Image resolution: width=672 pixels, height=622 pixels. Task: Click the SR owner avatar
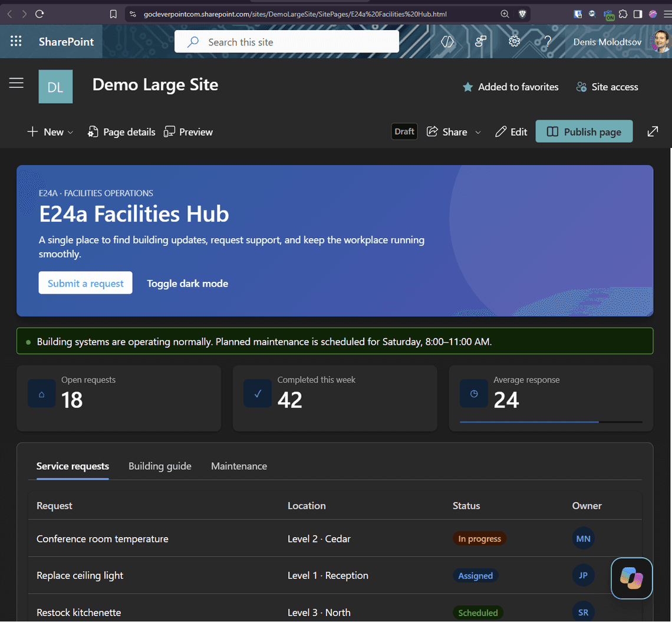click(583, 613)
